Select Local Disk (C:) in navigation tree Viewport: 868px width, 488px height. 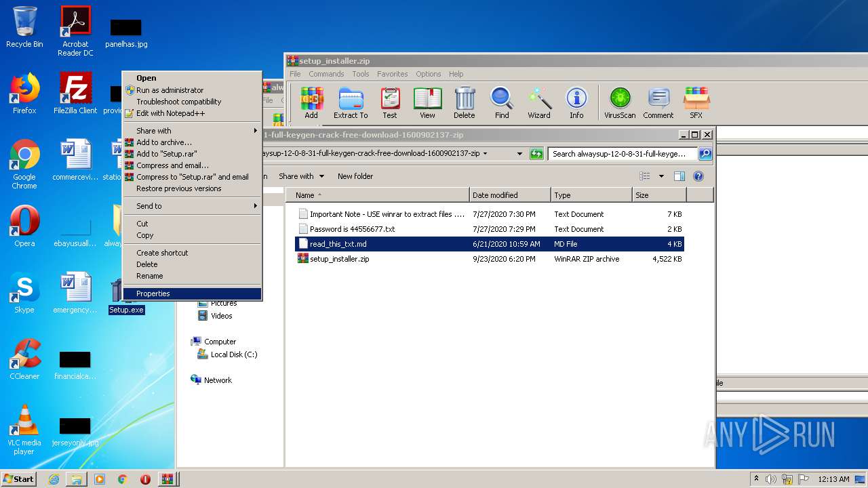click(x=233, y=354)
